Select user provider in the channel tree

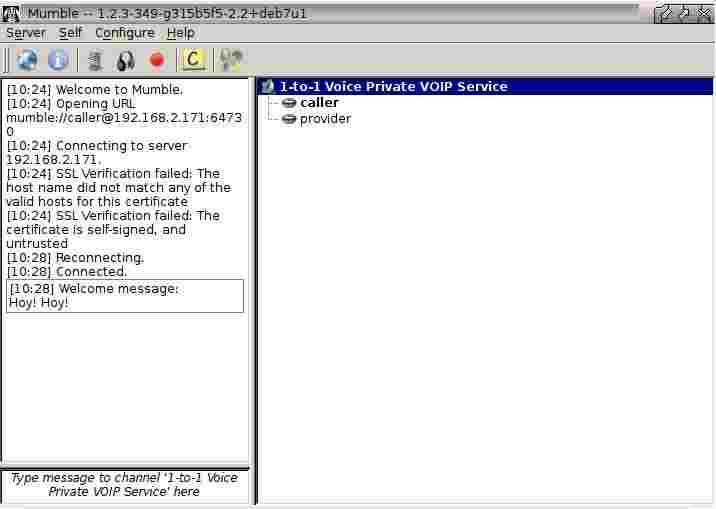point(325,119)
